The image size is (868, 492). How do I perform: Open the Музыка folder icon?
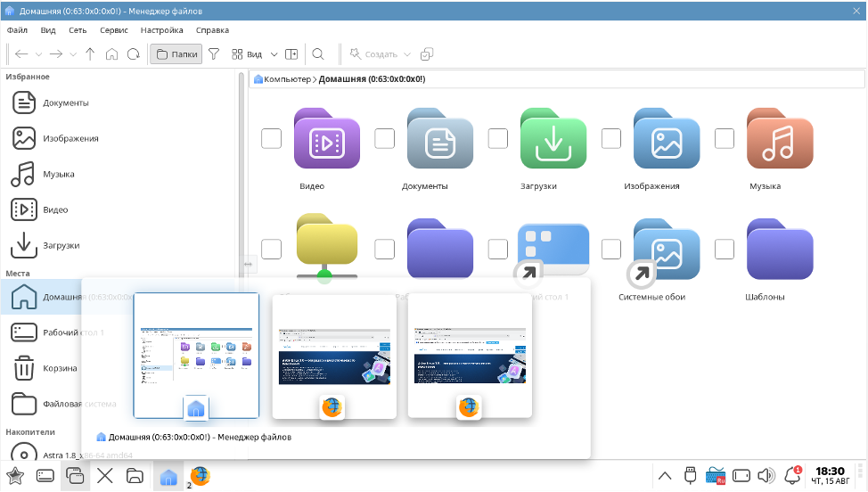779,139
